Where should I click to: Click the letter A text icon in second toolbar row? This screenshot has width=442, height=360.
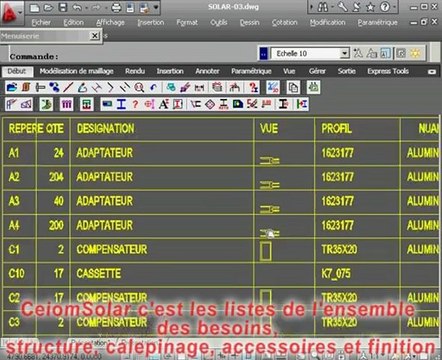click(x=163, y=105)
